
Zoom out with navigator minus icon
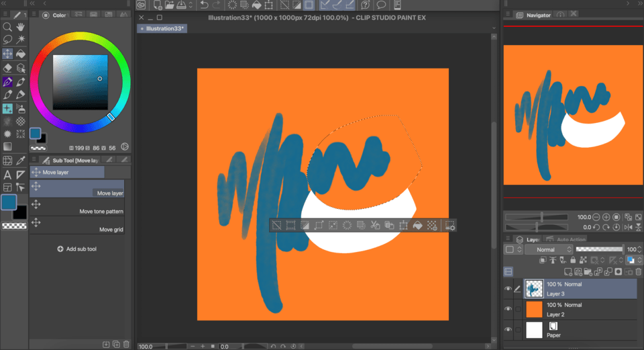[x=596, y=217]
